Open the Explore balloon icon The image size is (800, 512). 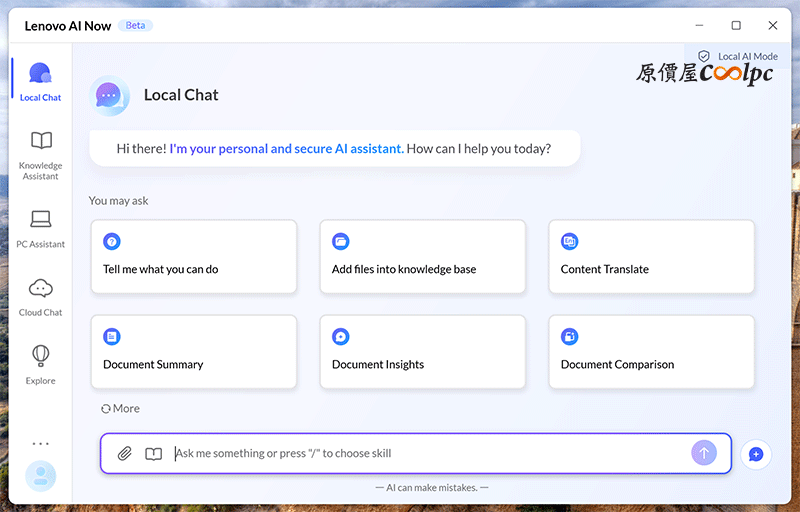pyautogui.click(x=40, y=355)
